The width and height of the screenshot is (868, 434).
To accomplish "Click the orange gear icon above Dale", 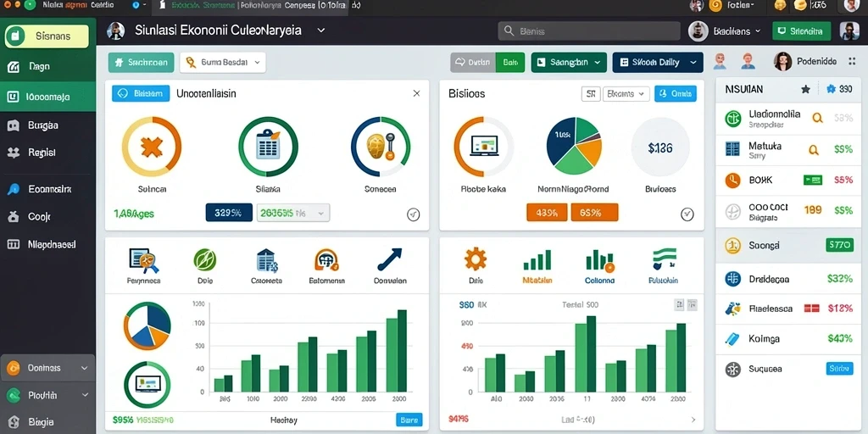I will click(x=475, y=259).
